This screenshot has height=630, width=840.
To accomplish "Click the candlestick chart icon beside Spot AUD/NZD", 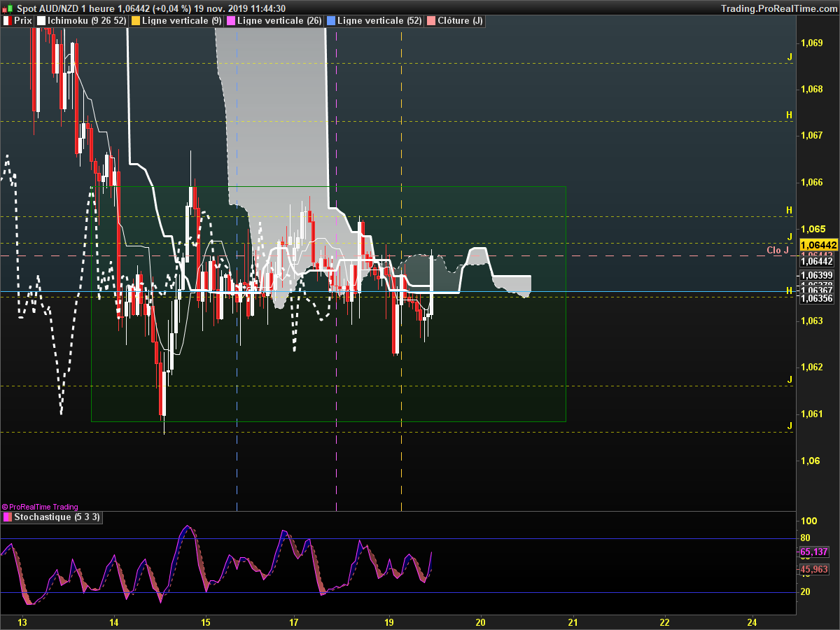I will click(8, 8).
